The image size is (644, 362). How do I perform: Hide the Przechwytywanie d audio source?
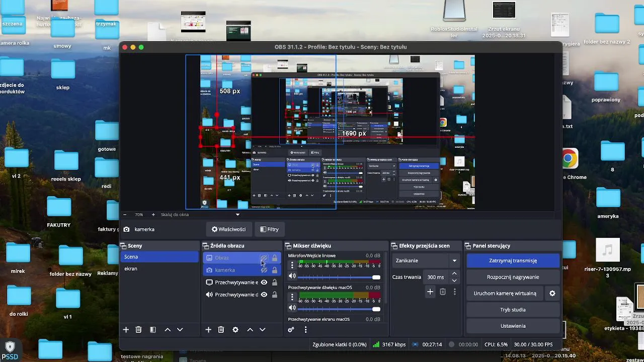point(264,295)
